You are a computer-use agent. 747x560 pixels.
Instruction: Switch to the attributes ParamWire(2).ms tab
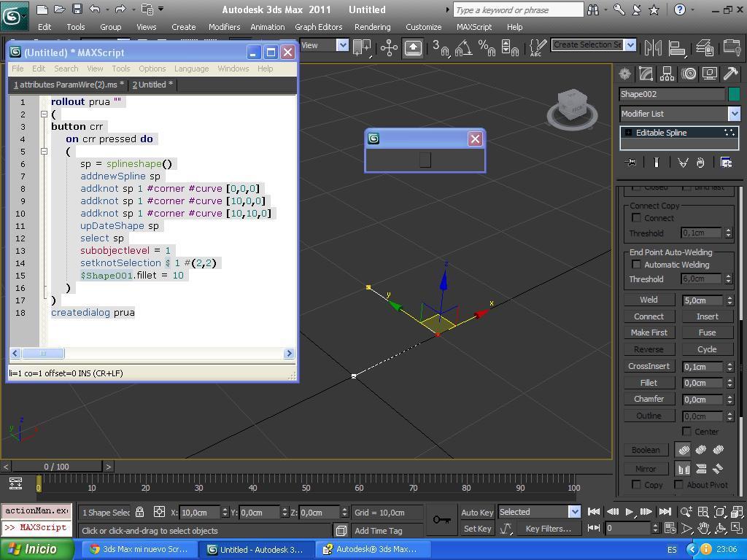pyautogui.click(x=69, y=85)
